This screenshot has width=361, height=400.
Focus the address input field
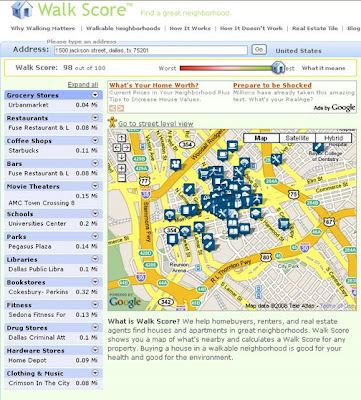[151, 51]
